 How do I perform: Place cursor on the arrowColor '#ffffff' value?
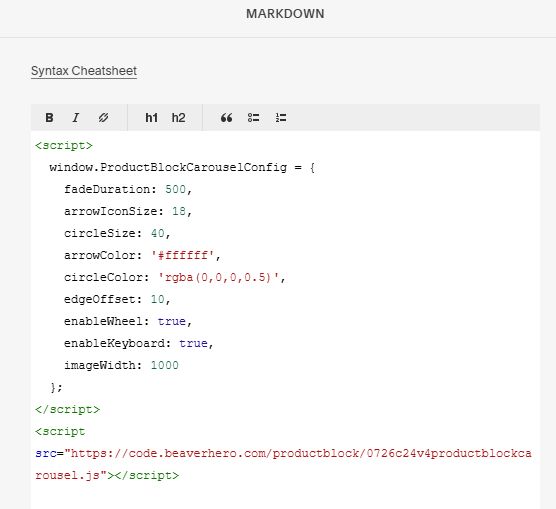(x=182, y=255)
